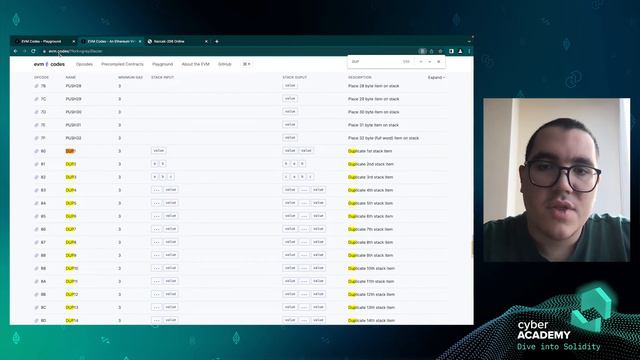Expand the DUP14 opcode row

241,320
